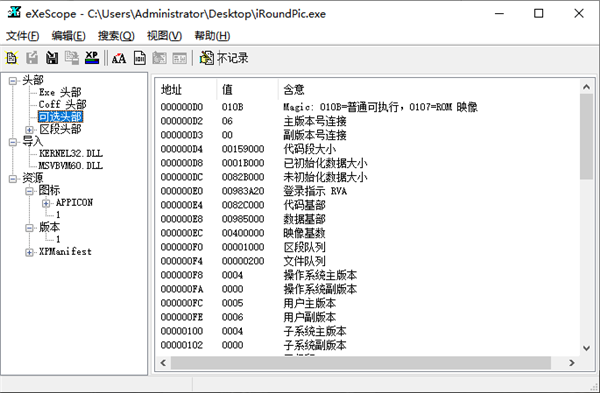Viewport: 600px width, 393px height.
Task: Click the vertical scrollbar down arrow
Action: (x=586, y=348)
